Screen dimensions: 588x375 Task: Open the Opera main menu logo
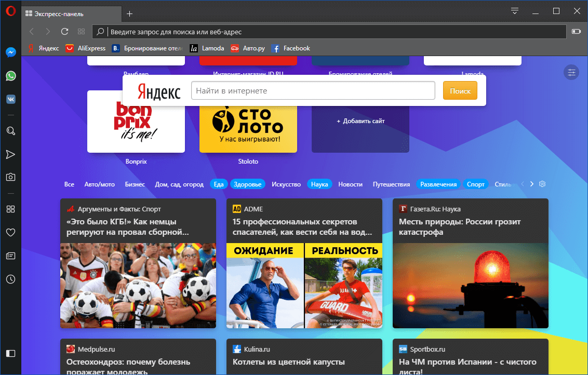[10, 11]
